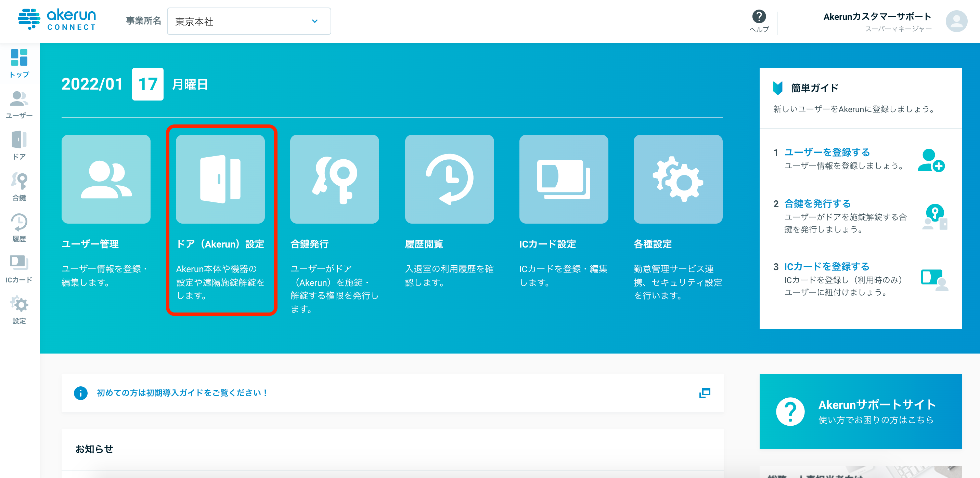The height and width of the screenshot is (478, 980).
Task: Click the 合鍵発行 key tile icon
Action: [334, 179]
